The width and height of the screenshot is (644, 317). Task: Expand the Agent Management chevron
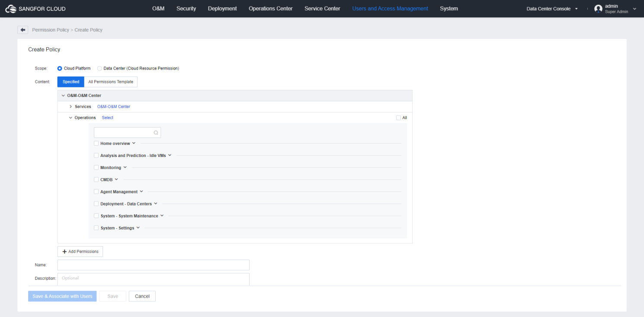click(141, 192)
